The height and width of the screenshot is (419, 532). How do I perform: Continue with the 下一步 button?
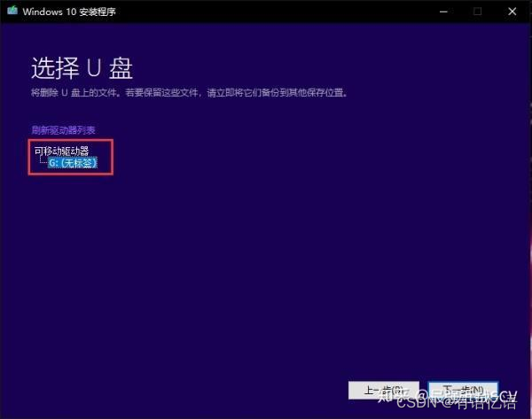[463, 391]
